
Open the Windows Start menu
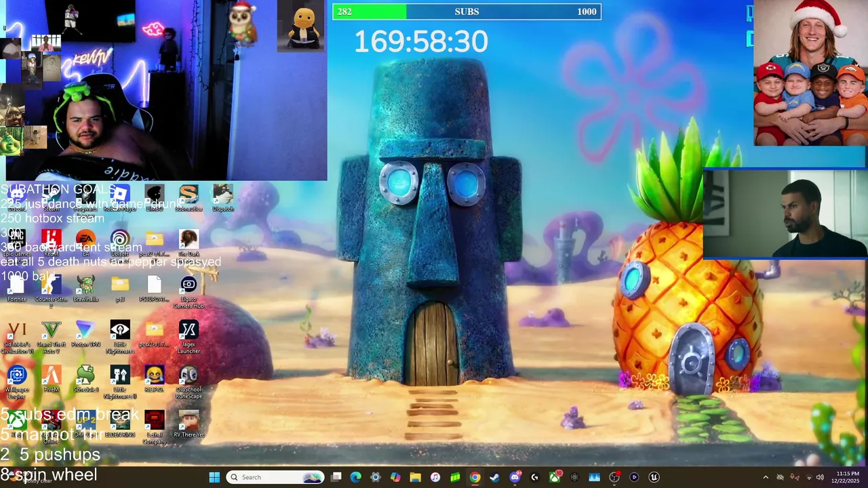click(214, 477)
